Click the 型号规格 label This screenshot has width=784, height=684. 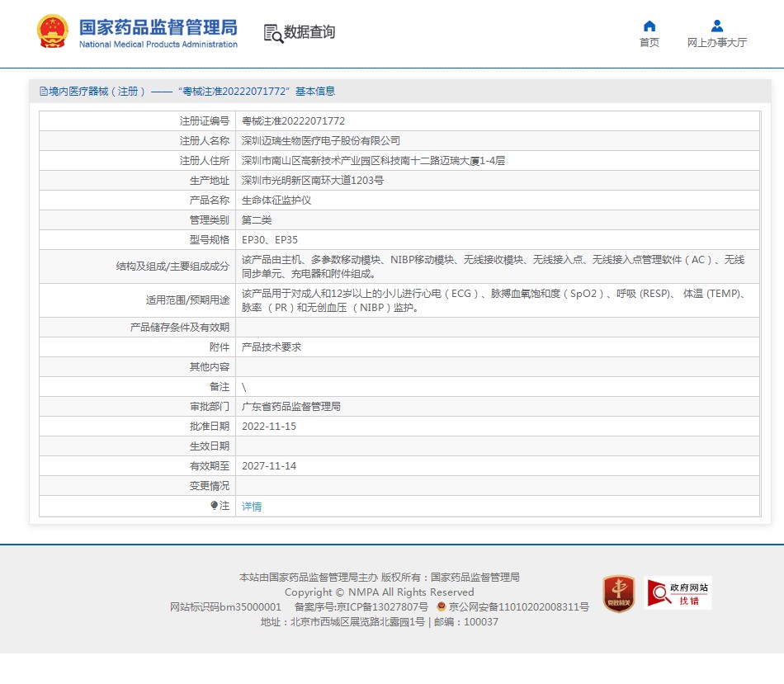210,240
